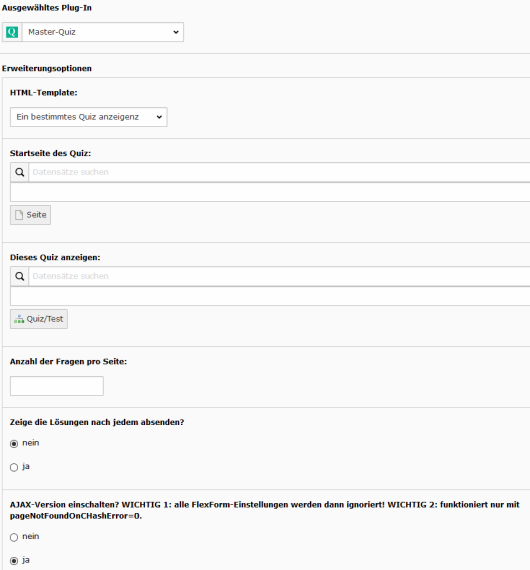Image resolution: width=530 pixels, height=570 pixels.
Task: Choose 'ja' for AJAX-Version einschalten
Action: pyautogui.click(x=14, y=561)
